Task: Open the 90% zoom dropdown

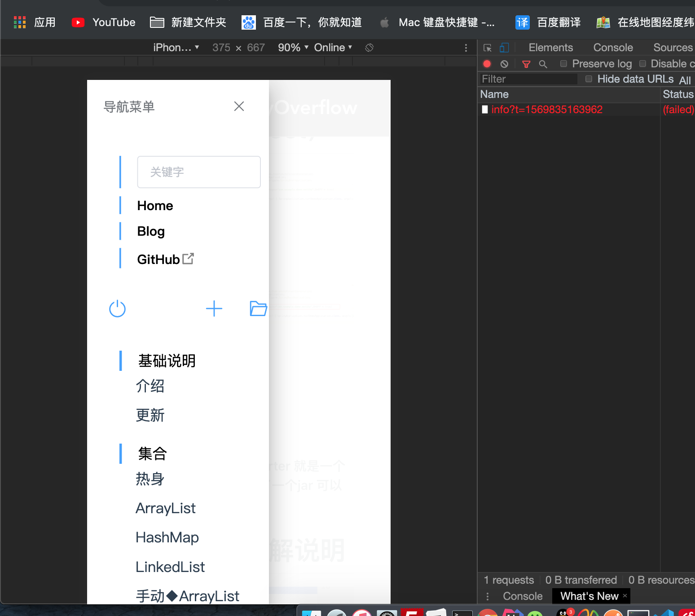Action: 293,47
